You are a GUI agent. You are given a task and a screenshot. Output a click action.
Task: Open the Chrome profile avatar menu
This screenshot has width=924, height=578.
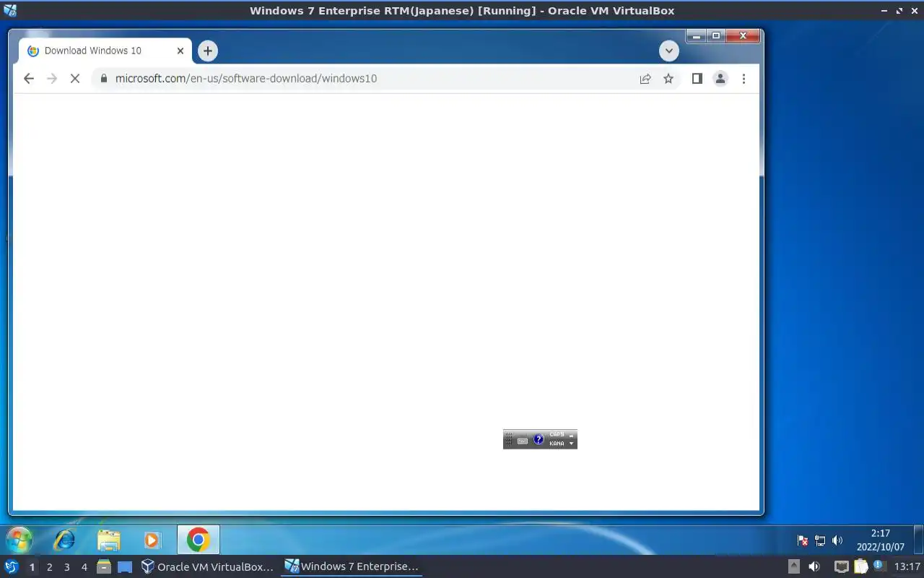[720, 79]
